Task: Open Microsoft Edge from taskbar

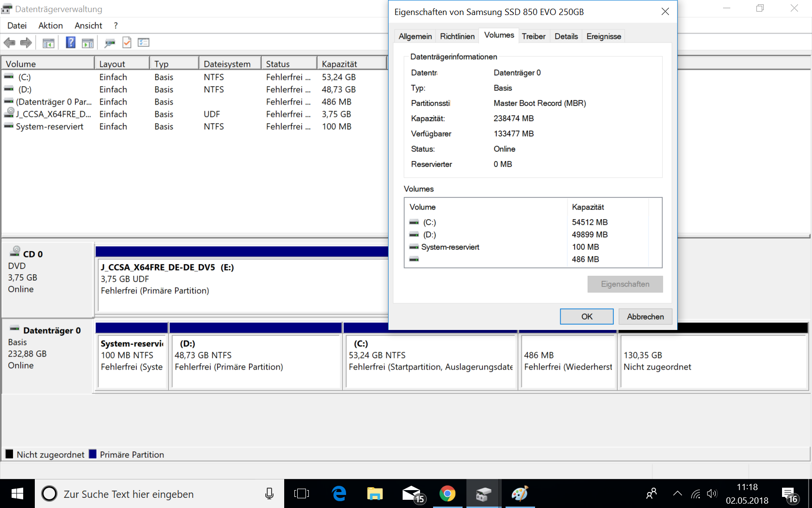Action: [x=339, y=493]
